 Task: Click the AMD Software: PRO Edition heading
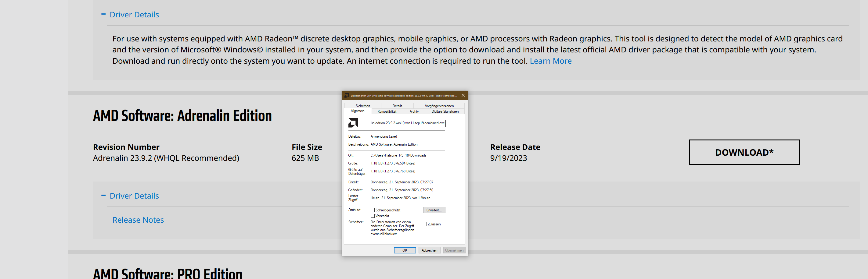tap(167, 273)
